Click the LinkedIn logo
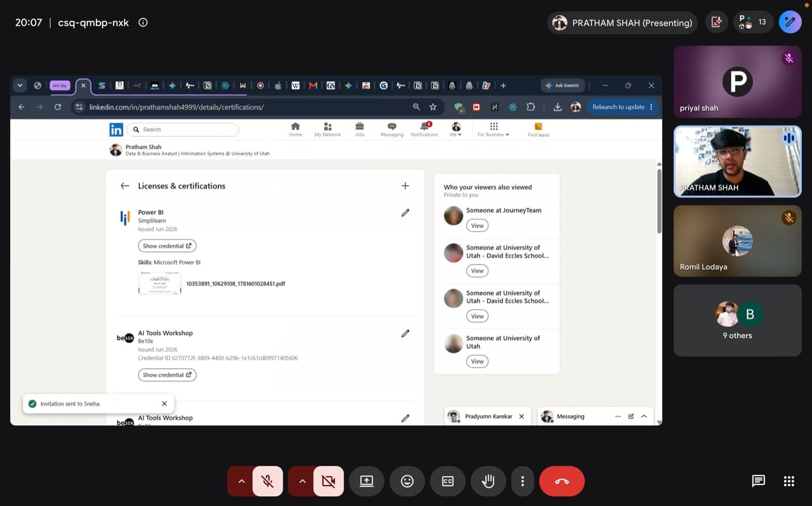The width and height of the screenshot is (812, 506). pos(116,130)
